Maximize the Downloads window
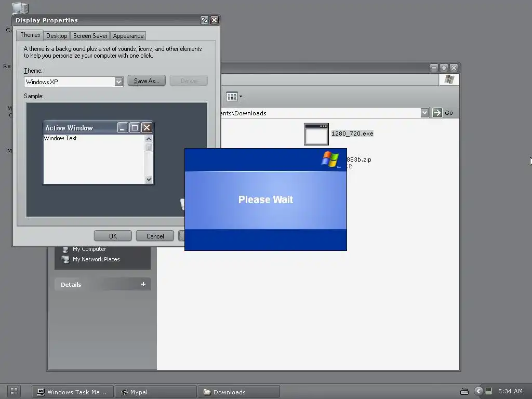 444,68
